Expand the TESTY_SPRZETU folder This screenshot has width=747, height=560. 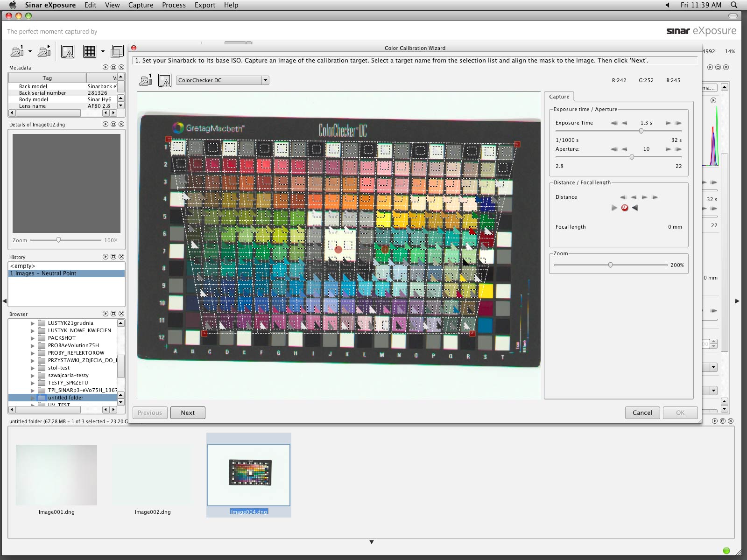point(33,383)
